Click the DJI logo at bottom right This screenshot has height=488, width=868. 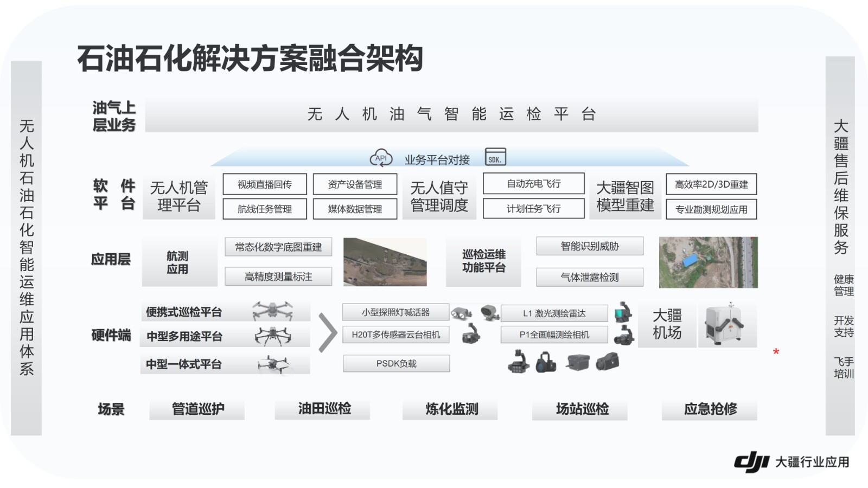[751, 462]
